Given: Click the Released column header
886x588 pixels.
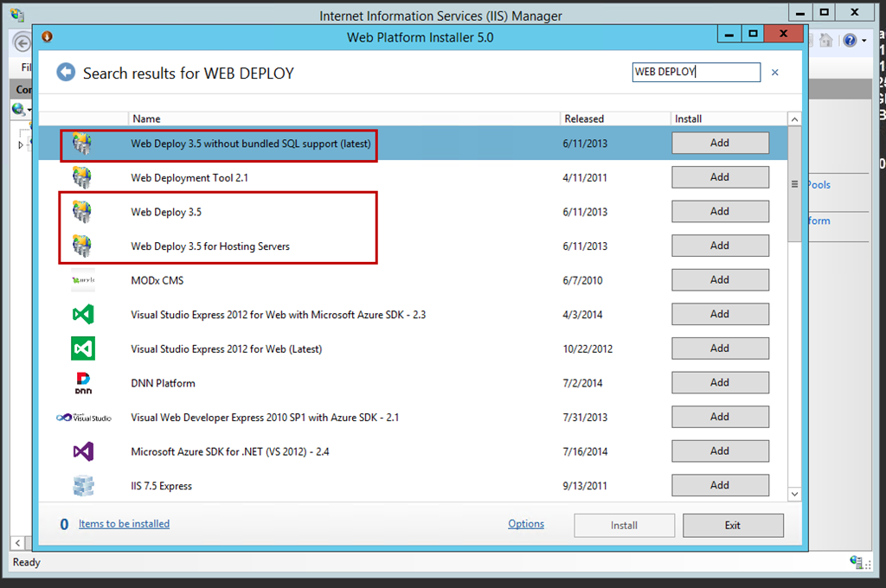Looking at the screenshot, I should point(615,118).
